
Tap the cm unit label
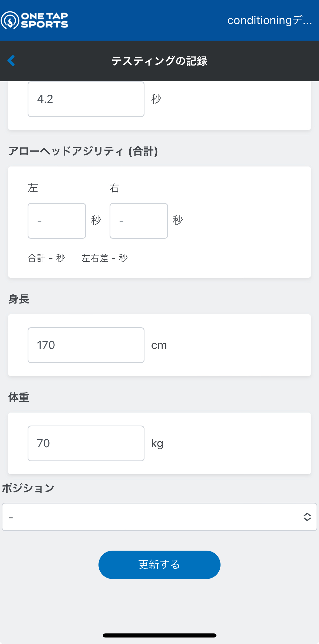tap(159, 345)
